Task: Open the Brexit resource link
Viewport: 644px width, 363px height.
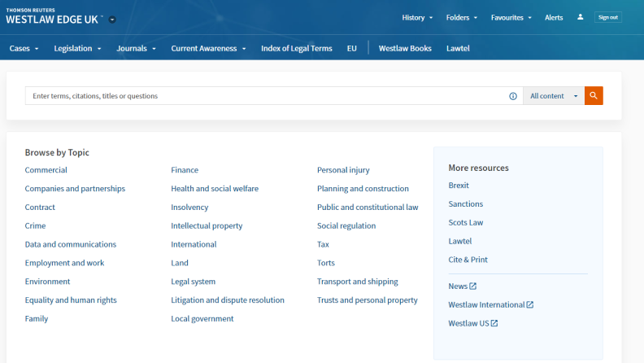Action: pos(459,186)
